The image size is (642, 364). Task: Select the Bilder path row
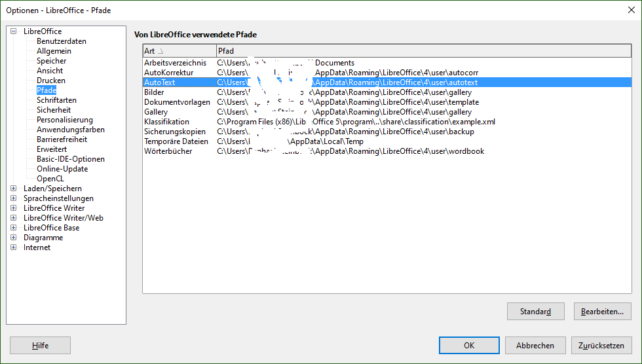coord(387,92)
